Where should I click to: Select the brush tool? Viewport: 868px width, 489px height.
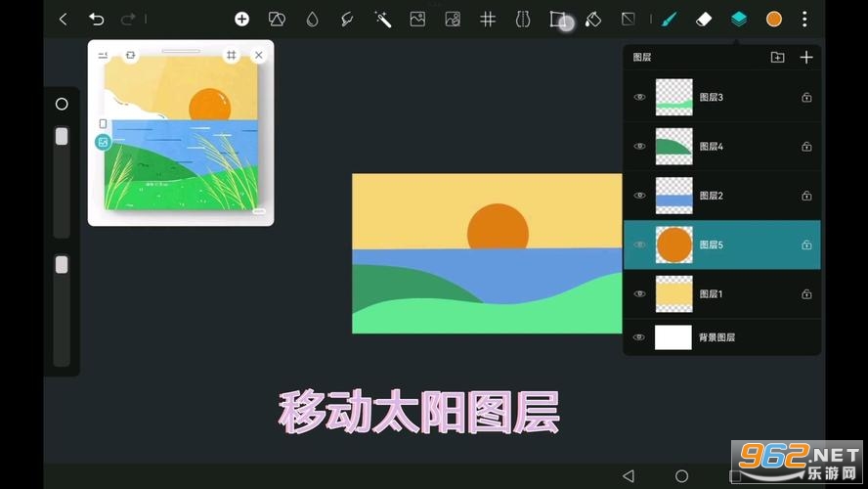pyautogui.click(x=670, y=20)
